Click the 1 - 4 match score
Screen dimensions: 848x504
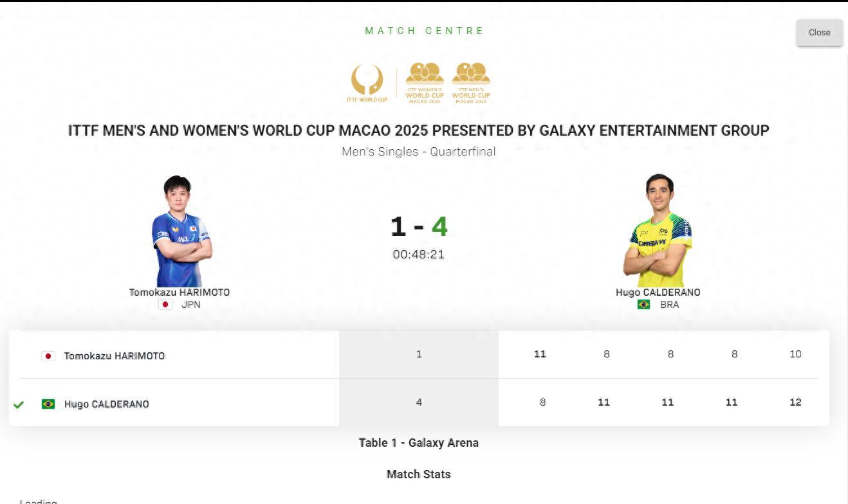(418, 227)
